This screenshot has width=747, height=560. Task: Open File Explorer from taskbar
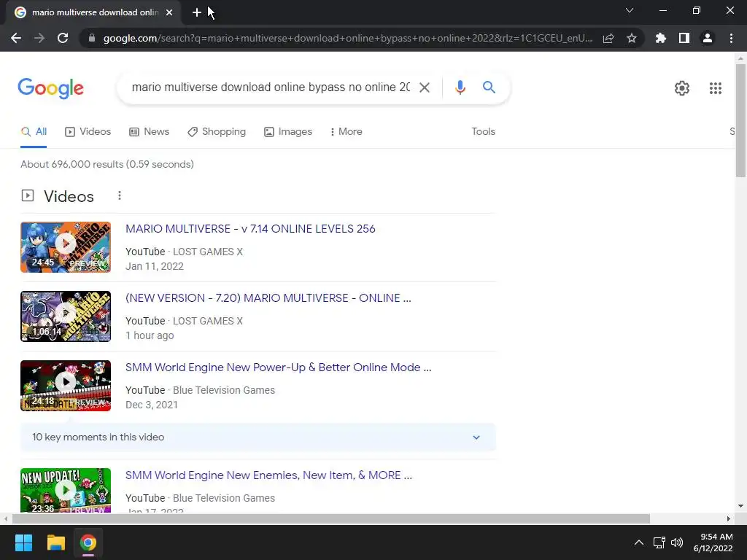click(x=55, y=542)
